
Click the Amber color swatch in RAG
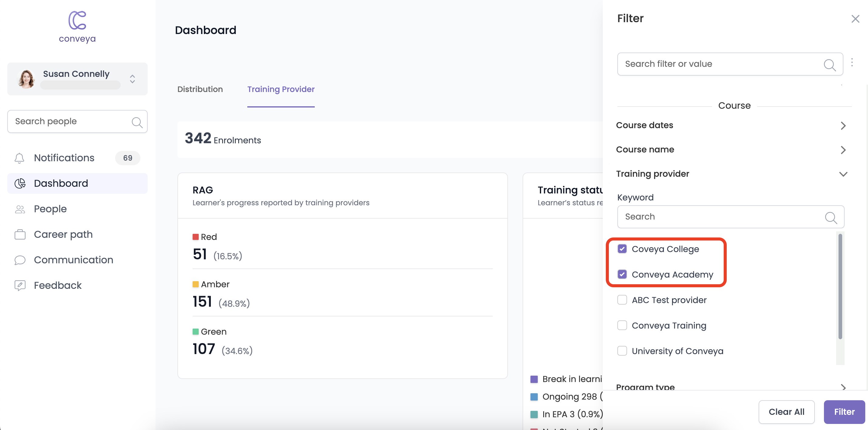pos(195,284)
